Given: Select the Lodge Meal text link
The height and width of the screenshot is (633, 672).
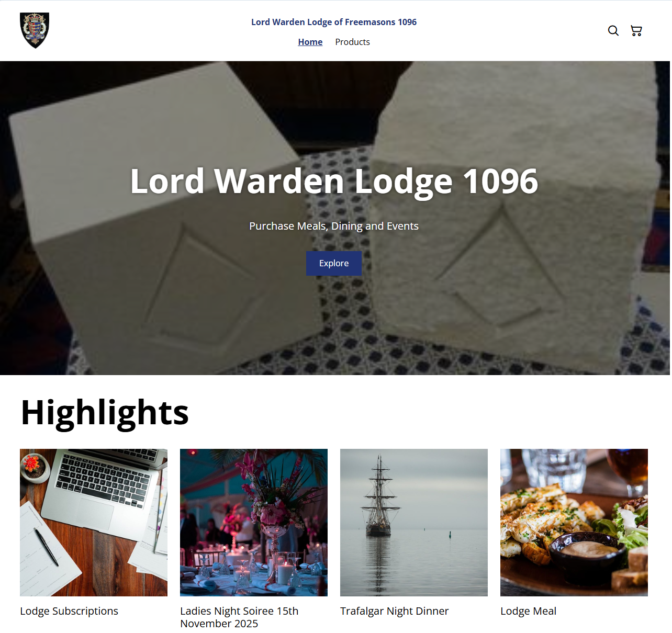Looking at the screenshot, I should point(528,611).
